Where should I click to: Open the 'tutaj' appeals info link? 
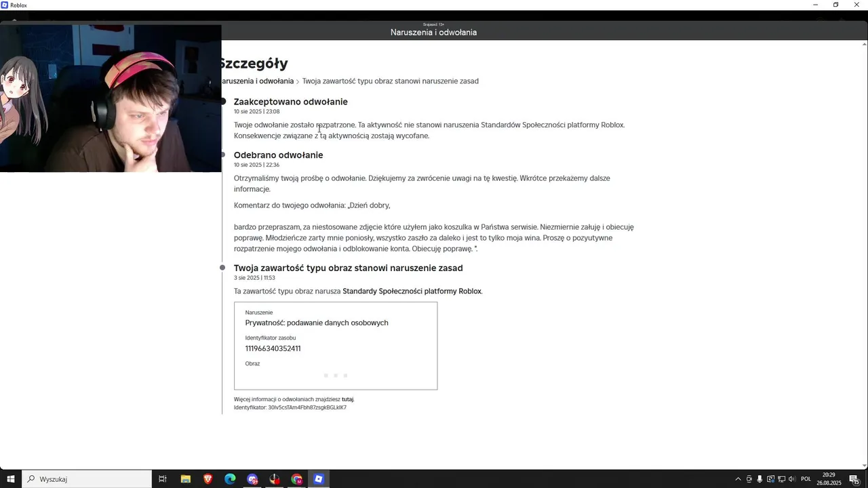tap(347, 400)
